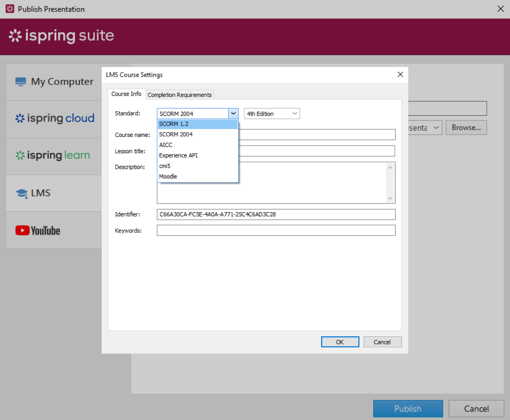Select the Identifier text field
This screenshot has height=420, width=510.
276,214
